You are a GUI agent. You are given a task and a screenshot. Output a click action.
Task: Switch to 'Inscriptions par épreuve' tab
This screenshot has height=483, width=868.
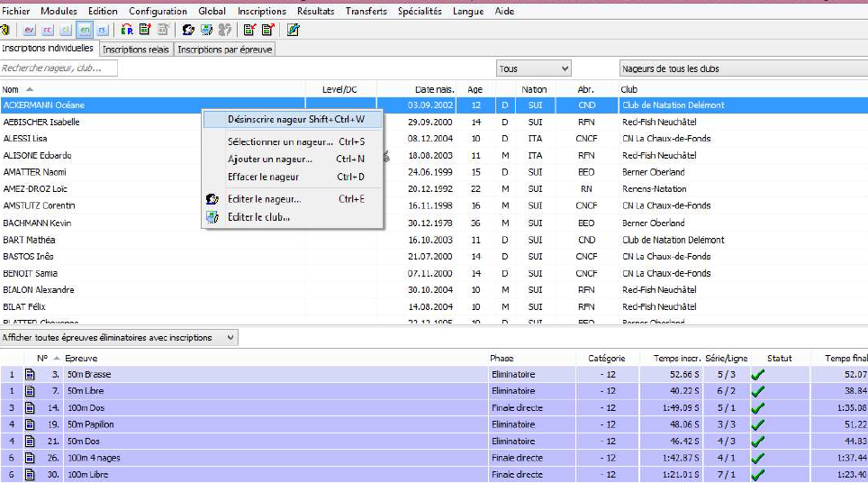pos(225,50)
